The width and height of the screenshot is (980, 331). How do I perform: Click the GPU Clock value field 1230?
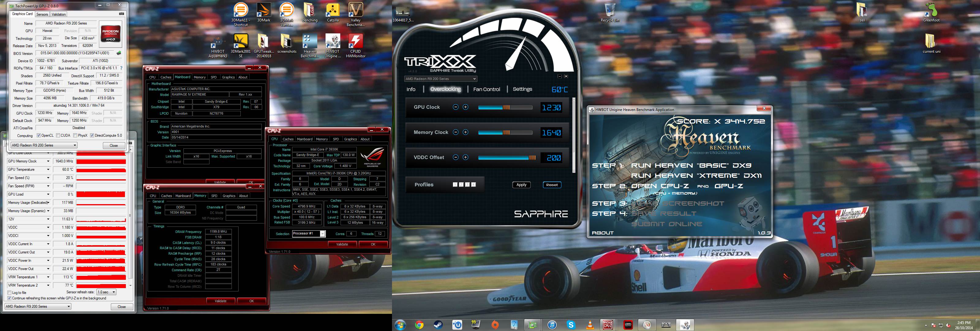coord(552,107)
